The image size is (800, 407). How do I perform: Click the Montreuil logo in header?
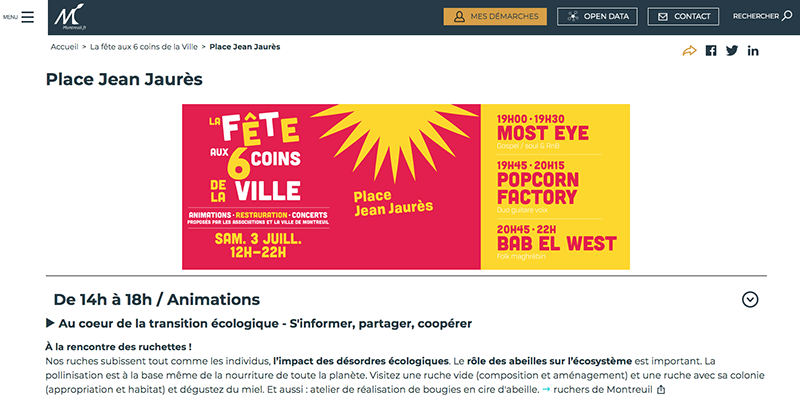[x=70, y=17]
